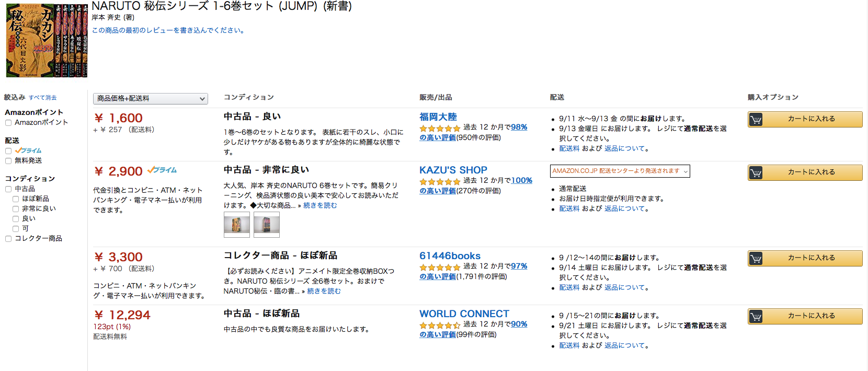This screenshot has width=868, height=371.
Task: Open the KAZU'S SHOP seller page
Action: (x=453, y=170)
